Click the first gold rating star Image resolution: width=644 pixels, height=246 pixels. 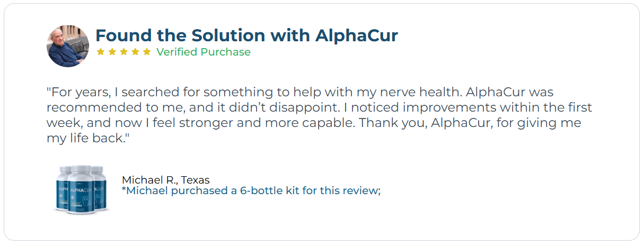pyautogui.click(x=101, y=52)
